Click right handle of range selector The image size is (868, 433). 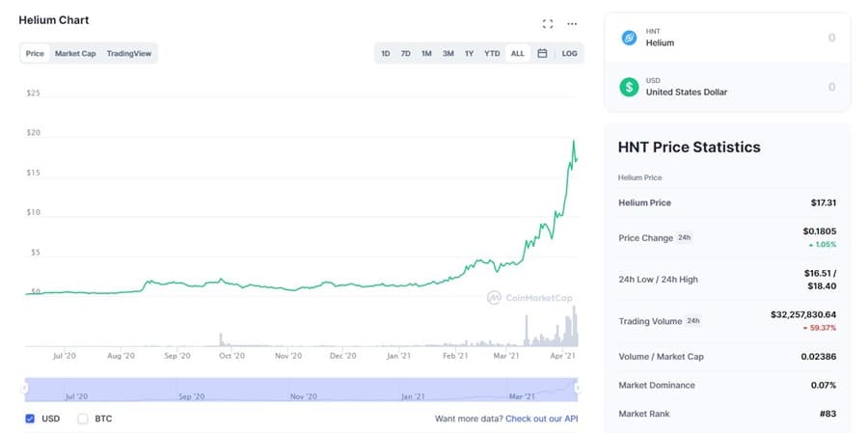tap(577, 389)
